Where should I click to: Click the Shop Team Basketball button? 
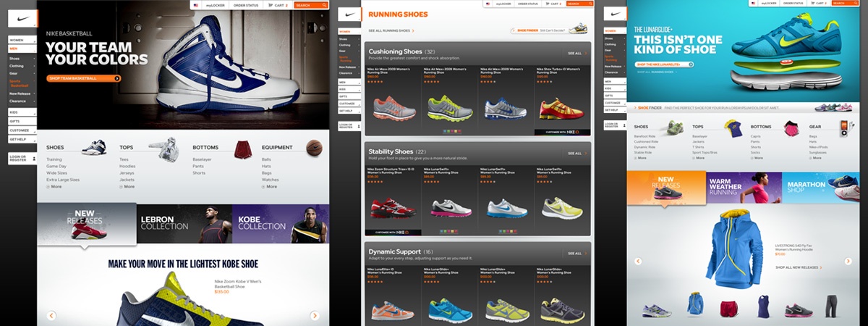pos(84,78)
